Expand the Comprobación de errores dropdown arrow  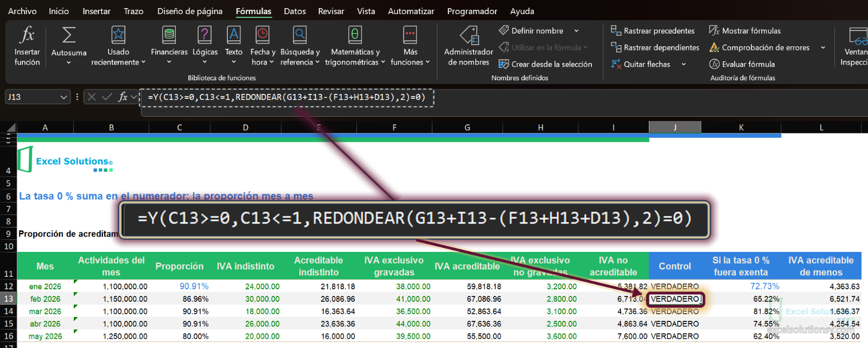pos(823,48)
